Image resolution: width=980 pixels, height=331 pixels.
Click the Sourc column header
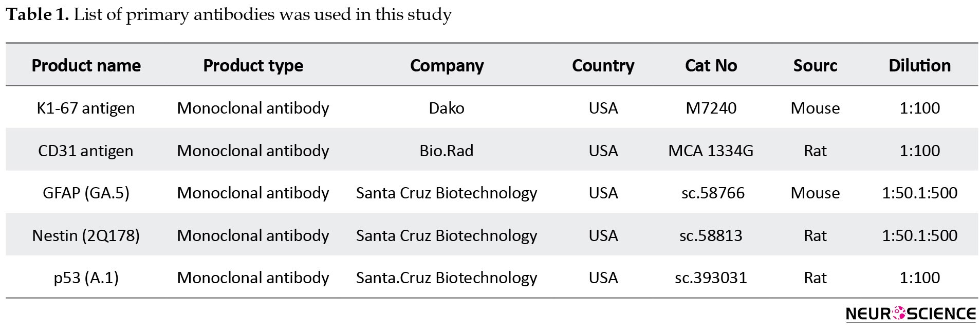pyautogui.click(x=815, y=66)
